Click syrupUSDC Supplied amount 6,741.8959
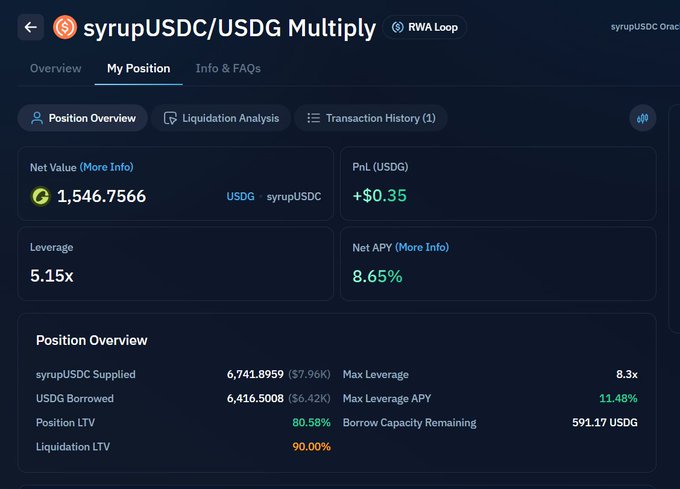This screenshot has width=680, height=489. (255, 374)
